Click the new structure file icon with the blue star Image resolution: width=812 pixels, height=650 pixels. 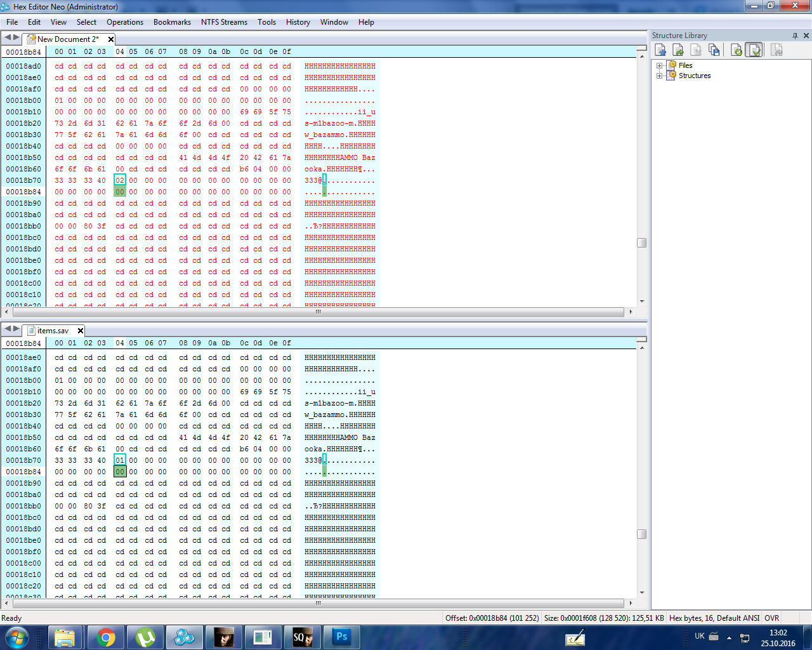[x=660, y=50]
